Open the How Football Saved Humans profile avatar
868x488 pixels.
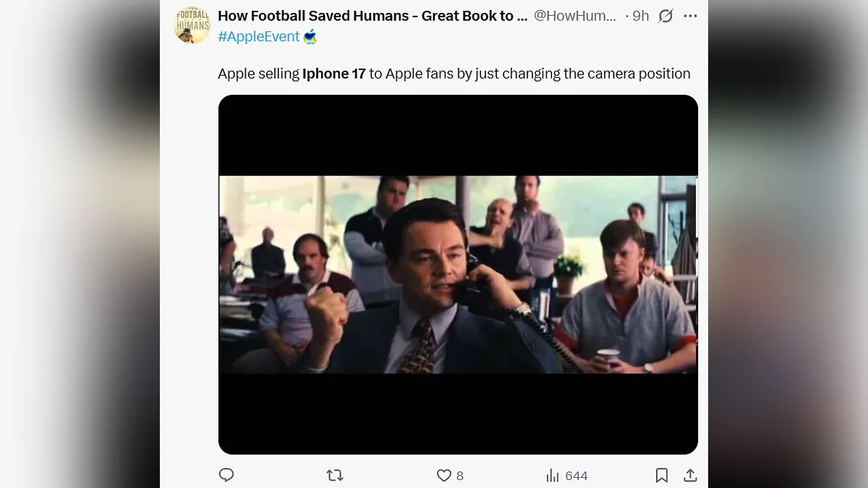(192, 25)
